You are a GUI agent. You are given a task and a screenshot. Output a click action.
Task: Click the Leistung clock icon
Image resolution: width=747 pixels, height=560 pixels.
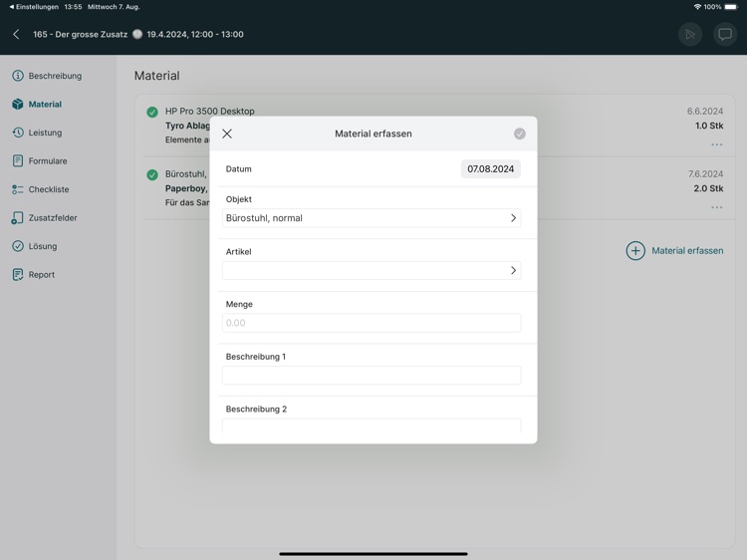18,133
